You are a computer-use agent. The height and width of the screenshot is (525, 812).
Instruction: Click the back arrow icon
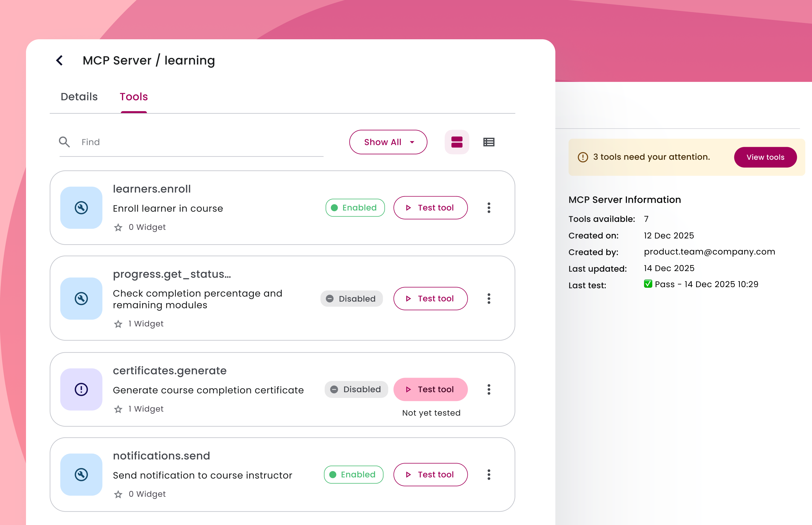tap(60, 60)
